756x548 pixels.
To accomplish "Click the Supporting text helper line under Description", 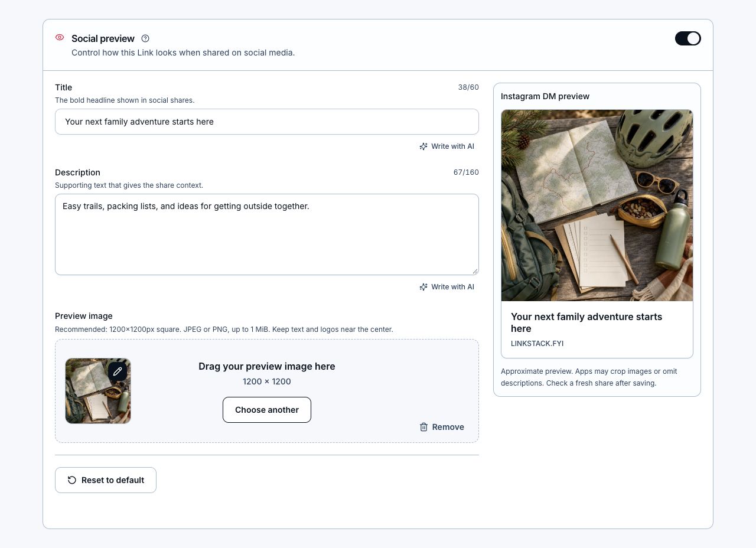I will (129, 185).
